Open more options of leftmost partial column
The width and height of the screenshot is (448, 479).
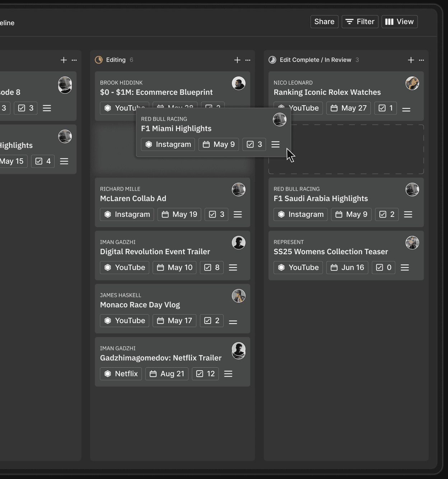(74, 60)
